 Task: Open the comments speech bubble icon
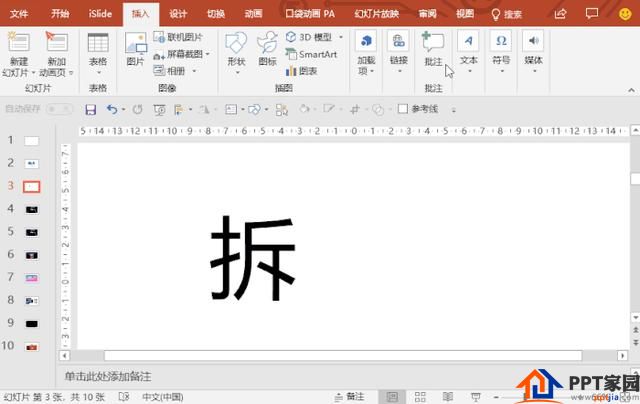point(591,14)
